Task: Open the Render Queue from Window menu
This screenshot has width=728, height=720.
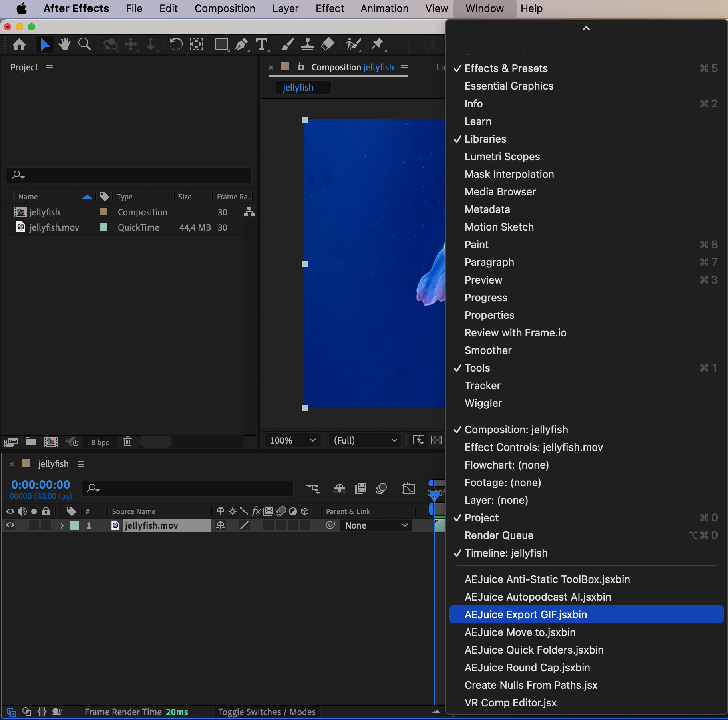Action: pos(499,535)
